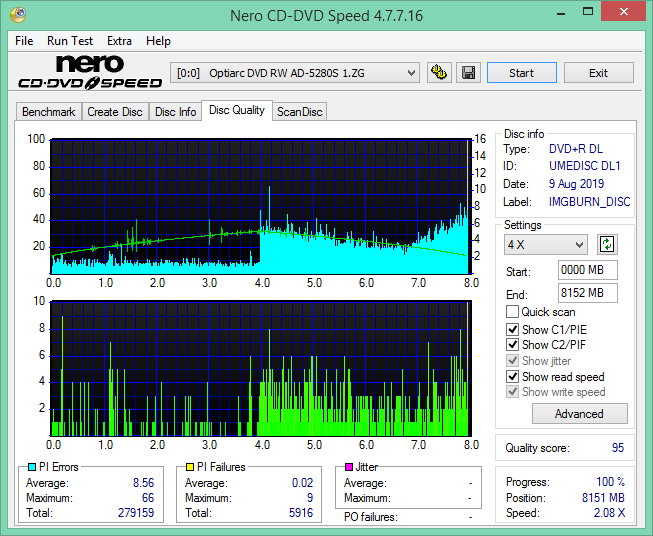Click the magenta Jitter legend swatch

point(349,467)
